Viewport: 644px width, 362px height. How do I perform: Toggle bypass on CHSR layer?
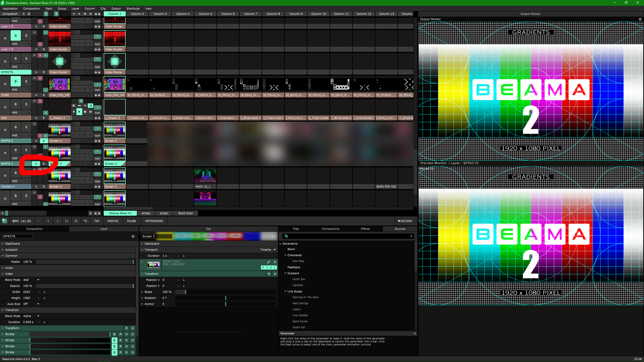click(16, 81)
